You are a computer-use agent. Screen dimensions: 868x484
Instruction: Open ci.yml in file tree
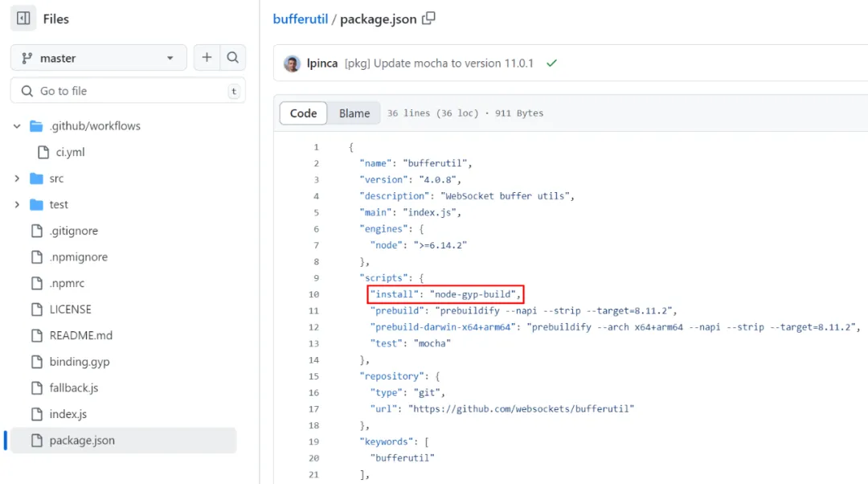[70, 152]
